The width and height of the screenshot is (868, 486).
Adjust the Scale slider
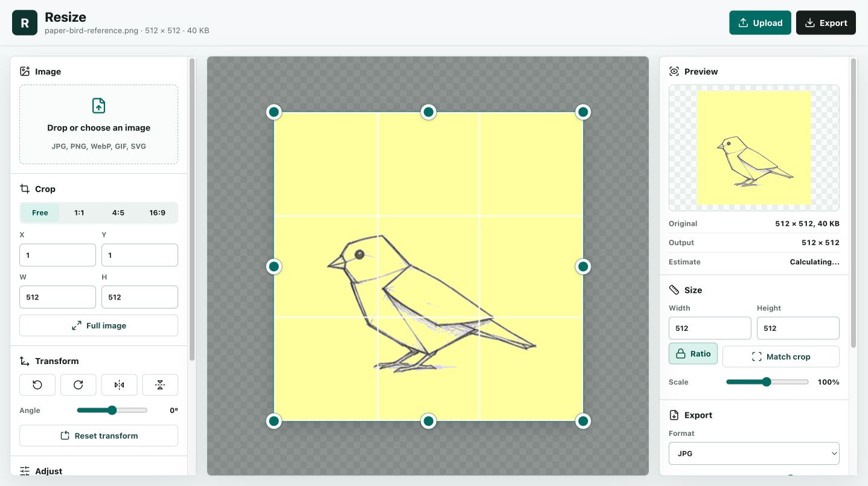pyautogui.click(x=767, y=382)
